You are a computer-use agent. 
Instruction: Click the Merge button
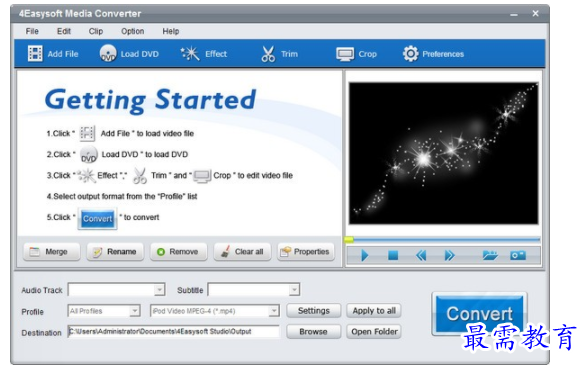[x=52, y=252]
